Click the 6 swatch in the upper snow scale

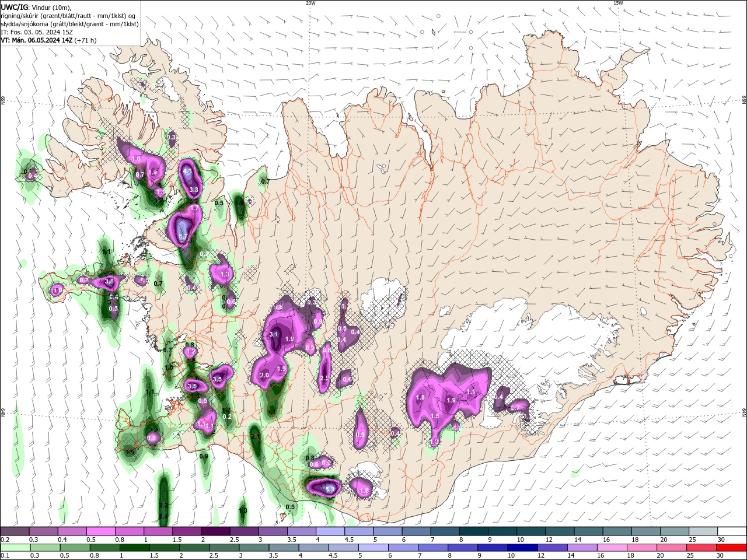(416, 531)
